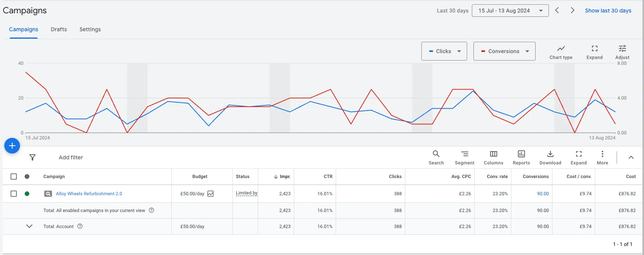This screenshot has width=644, height=255.
Task: Download the campaign table data
Action: (550, 157)
